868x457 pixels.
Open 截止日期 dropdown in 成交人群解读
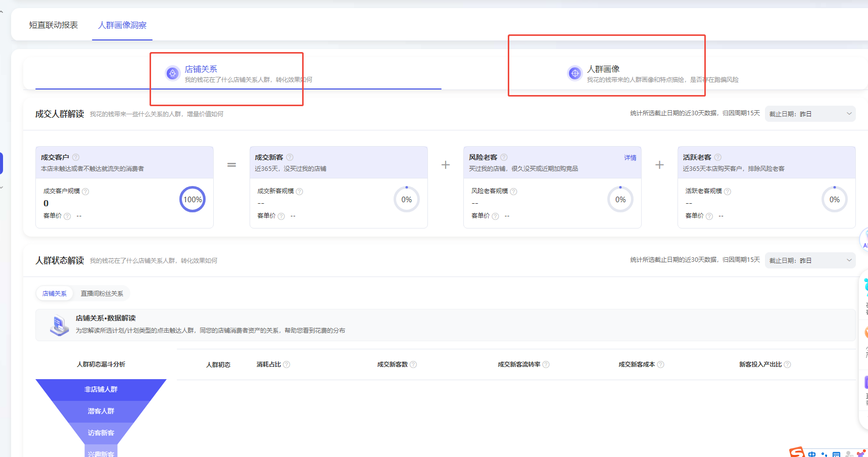pyautogui.click(x=809, y=114)
